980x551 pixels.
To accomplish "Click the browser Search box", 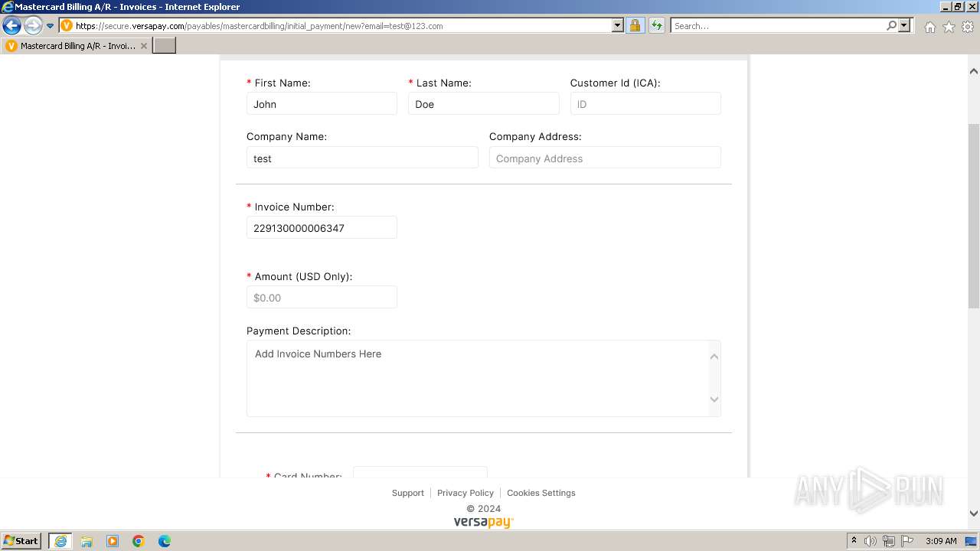I will (x=778, y=26).
